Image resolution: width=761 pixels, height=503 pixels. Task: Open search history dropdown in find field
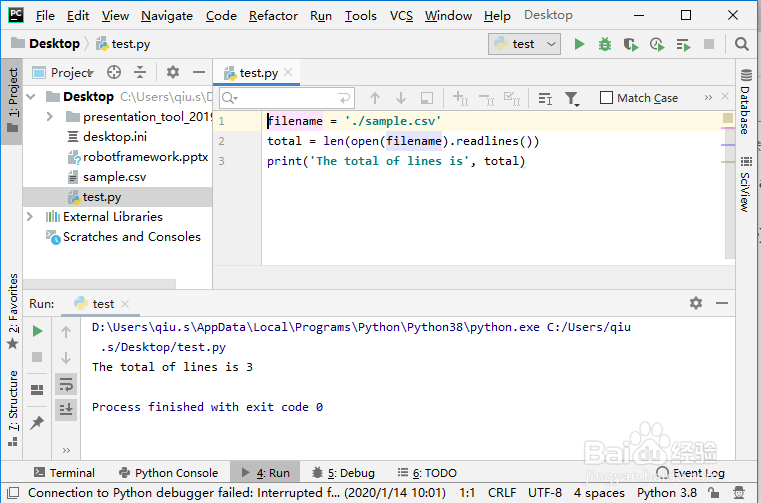(x=229, y=99)
